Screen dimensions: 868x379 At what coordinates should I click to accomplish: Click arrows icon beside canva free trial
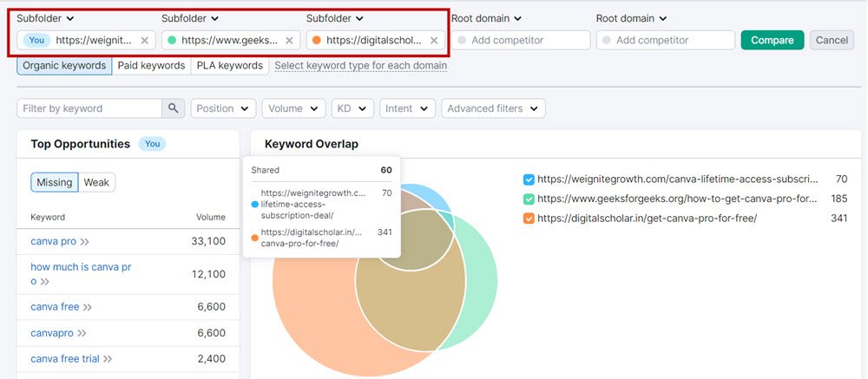click(x=108, y=359)
